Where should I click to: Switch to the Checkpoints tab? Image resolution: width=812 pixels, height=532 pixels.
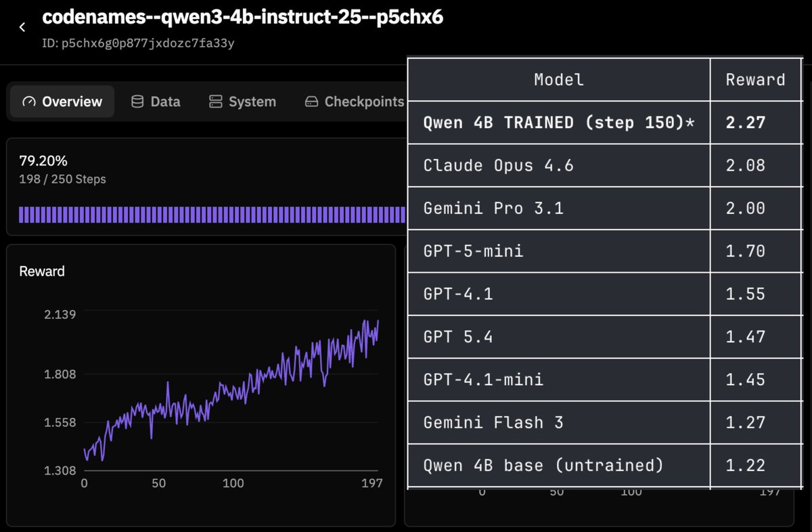tap(354, 102)
